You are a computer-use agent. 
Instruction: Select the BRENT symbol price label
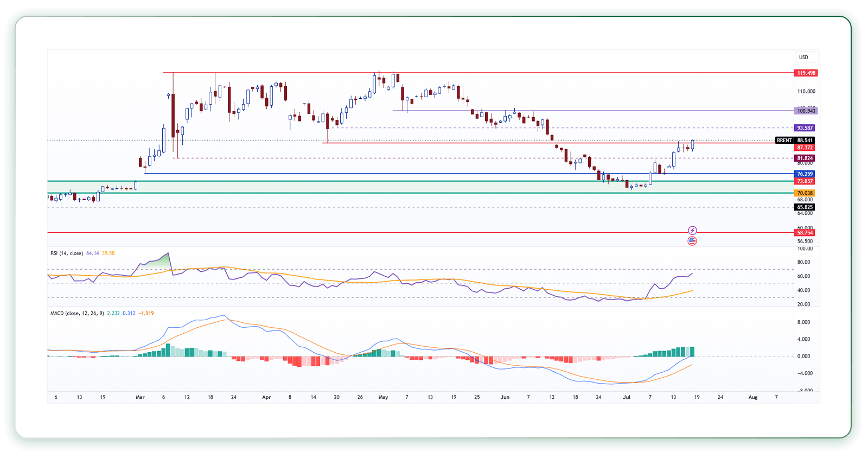[784, 140]
